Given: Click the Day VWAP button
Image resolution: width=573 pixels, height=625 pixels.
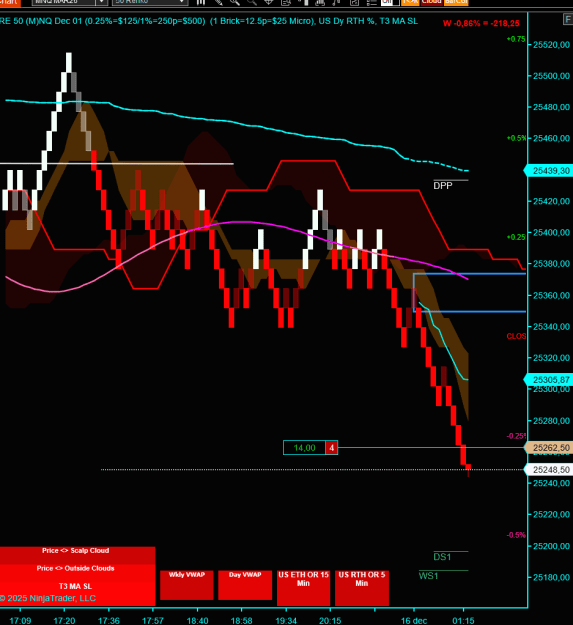Looking at the screenshot, I should coord(245,585).
